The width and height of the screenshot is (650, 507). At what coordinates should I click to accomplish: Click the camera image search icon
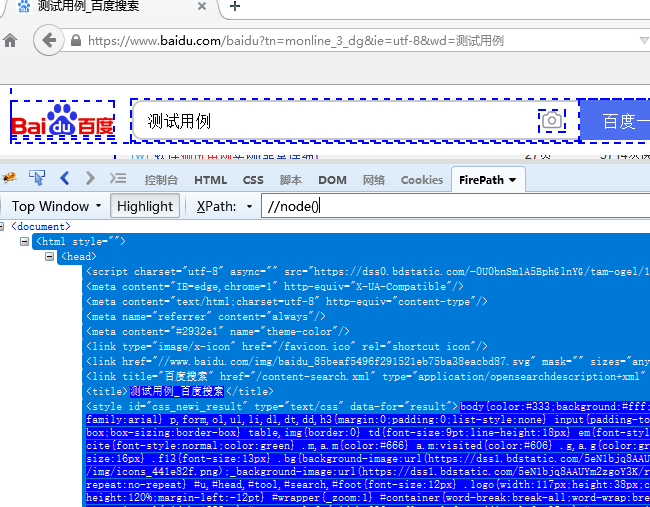552,121
